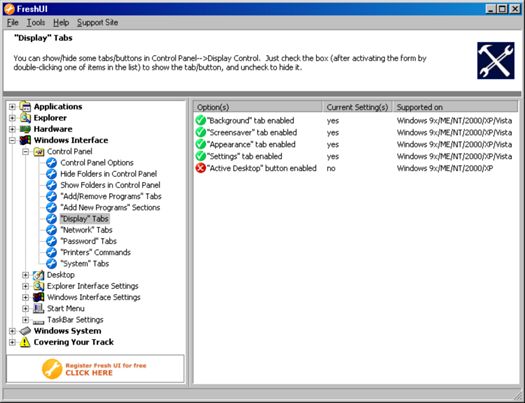Click the wrench icon next to "System" Tabs
The width and height of the screenshot is (525, 403).
point(51,263)
